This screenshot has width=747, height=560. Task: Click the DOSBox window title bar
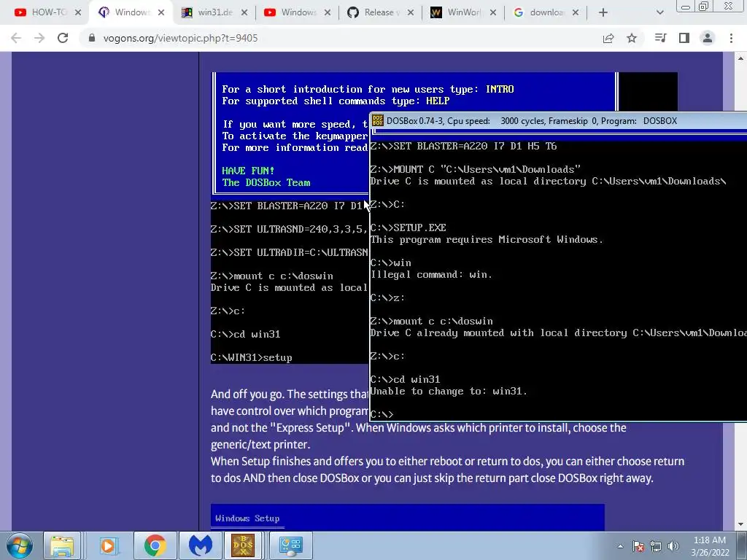click(x=558, y=121)
